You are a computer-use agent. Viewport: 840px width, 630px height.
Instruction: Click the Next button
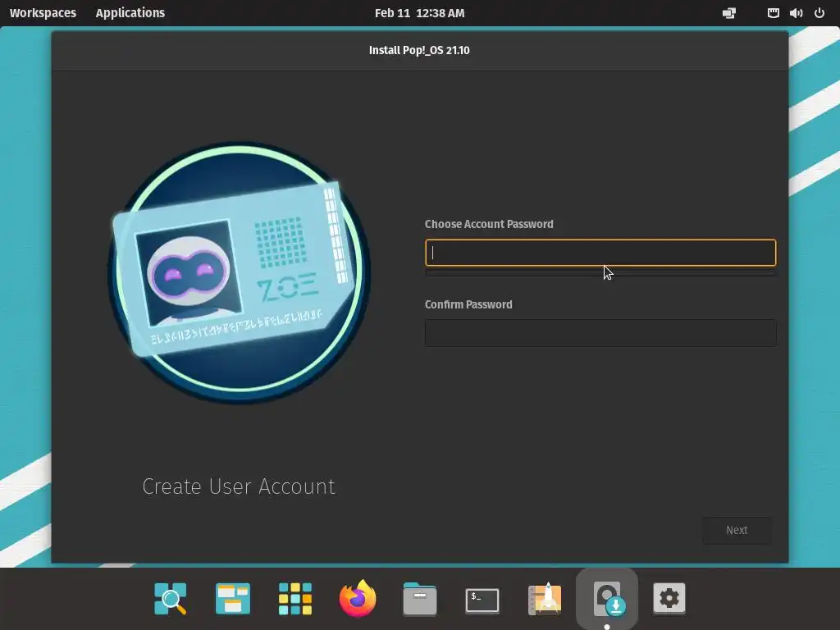[737, 530]
